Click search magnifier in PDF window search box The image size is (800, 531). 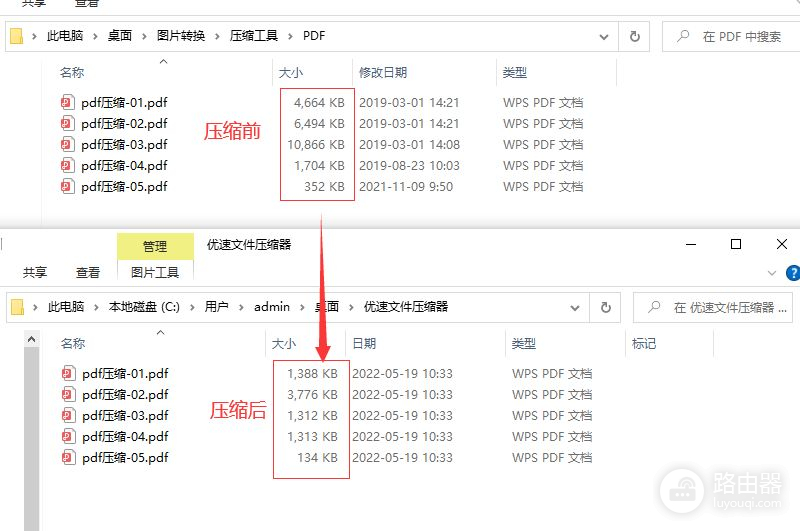pos(683,36)
